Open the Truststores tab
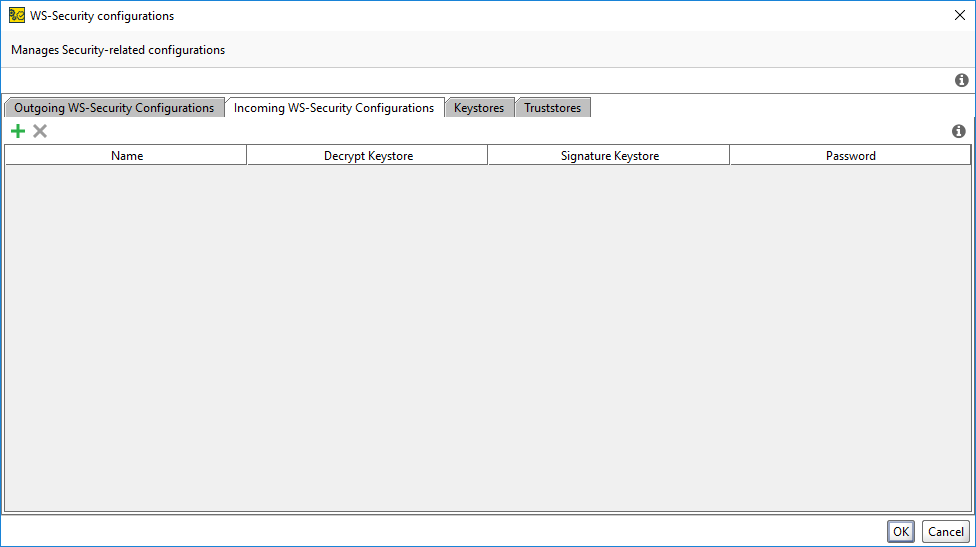The image size is (976, 547). 552,108
